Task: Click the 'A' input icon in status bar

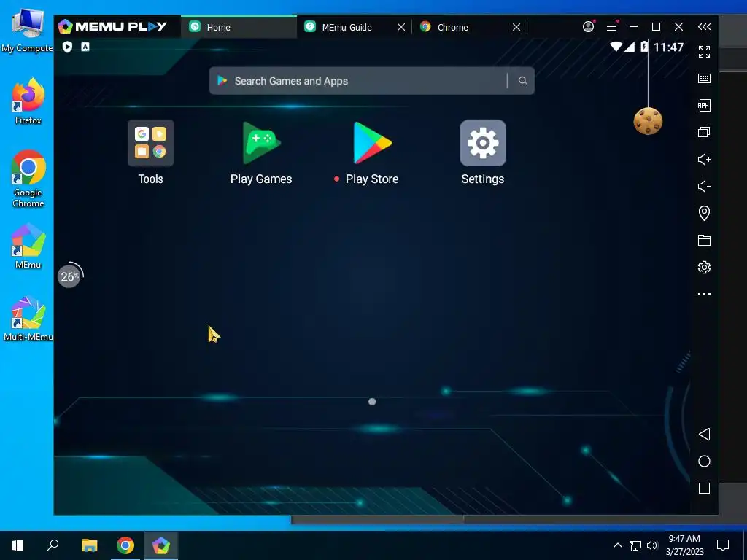Action: tap(85, 47)
